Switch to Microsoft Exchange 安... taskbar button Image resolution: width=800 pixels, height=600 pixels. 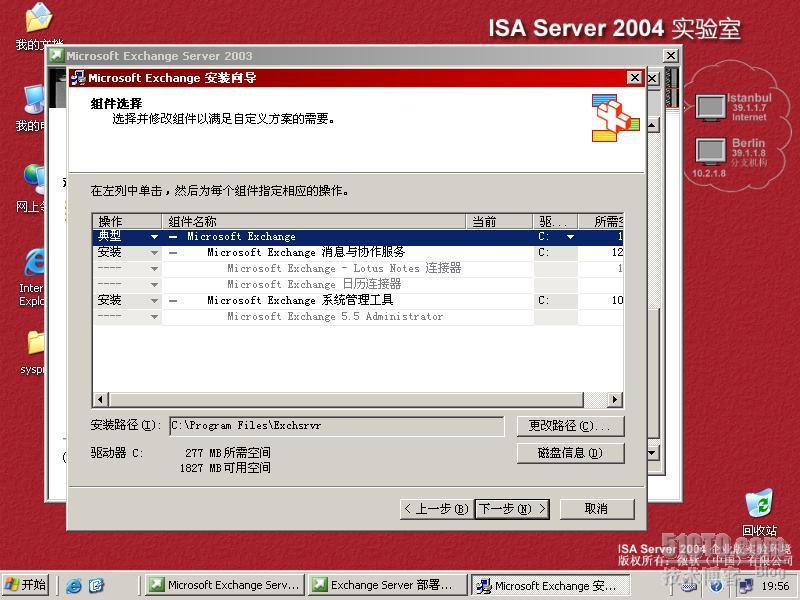pyautogui.click(x=551, y=585)
